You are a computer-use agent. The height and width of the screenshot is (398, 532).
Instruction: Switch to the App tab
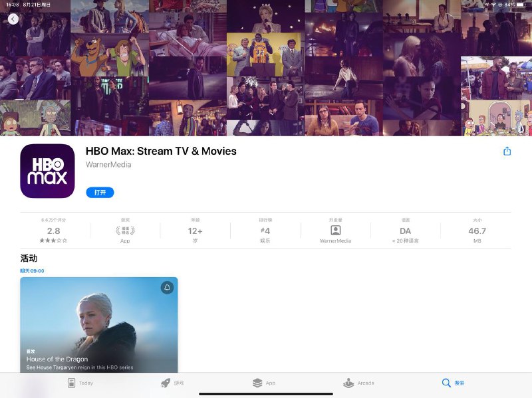coord(264,383)
